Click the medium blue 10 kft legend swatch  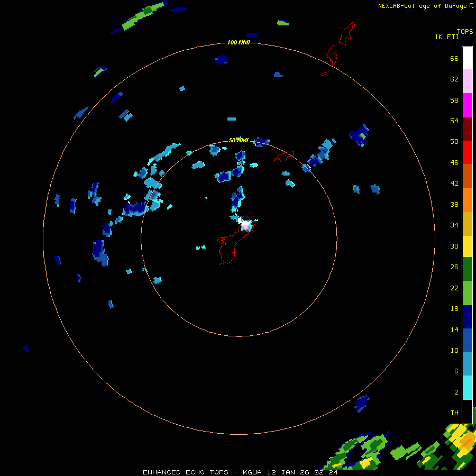point(467,340)
